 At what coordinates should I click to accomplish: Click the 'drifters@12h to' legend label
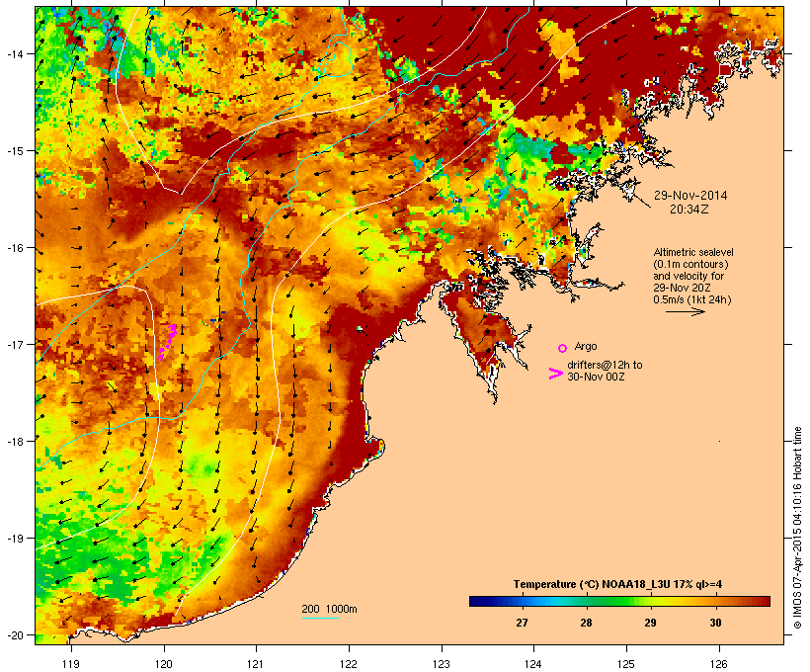pyautogui.click(x=605, y=365)
